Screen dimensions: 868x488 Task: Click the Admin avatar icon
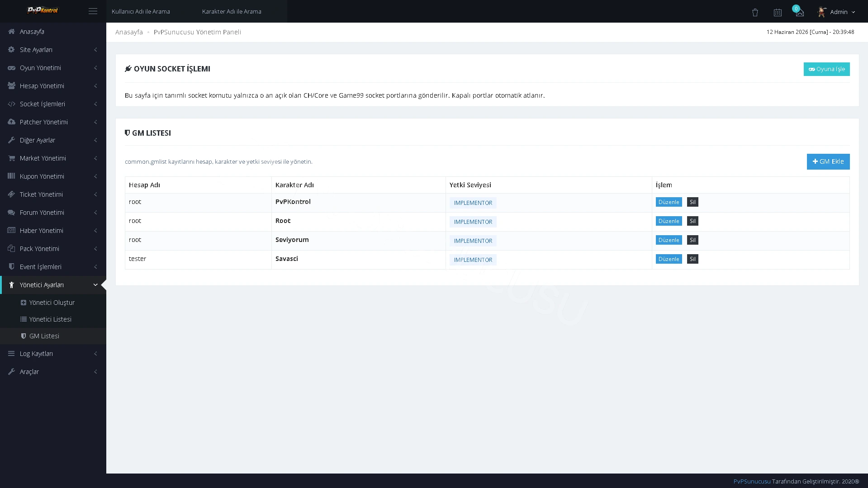click(822, 12)
